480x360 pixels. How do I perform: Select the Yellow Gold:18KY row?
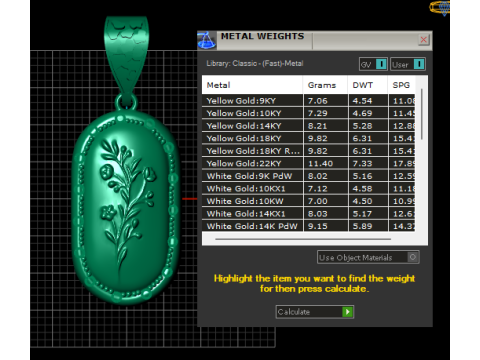(x=309, y=138)
